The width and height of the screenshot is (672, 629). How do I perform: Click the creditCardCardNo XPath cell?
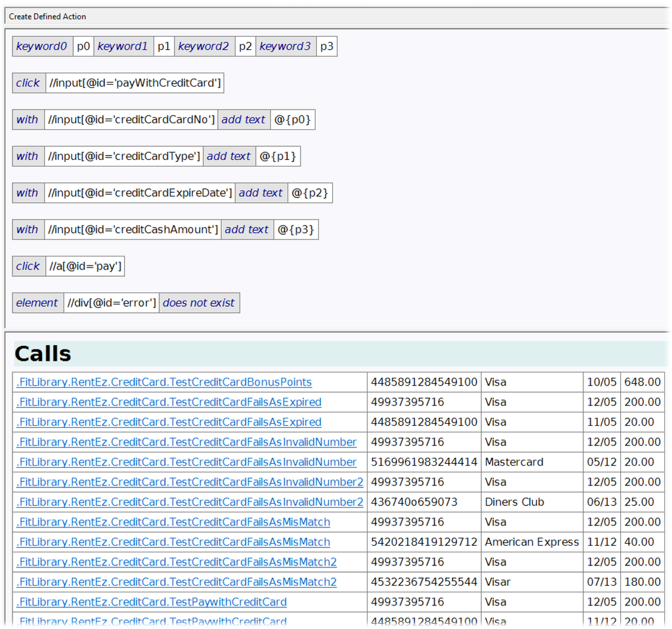coord(131,120)
